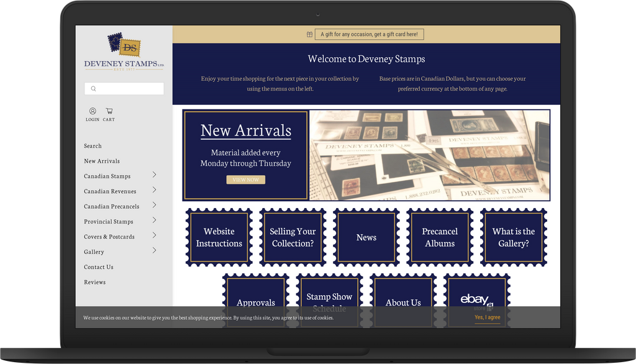The height and width of the screenshot is (364, 636).
Task: Focus the sidebar search input field
Action: 129,89
